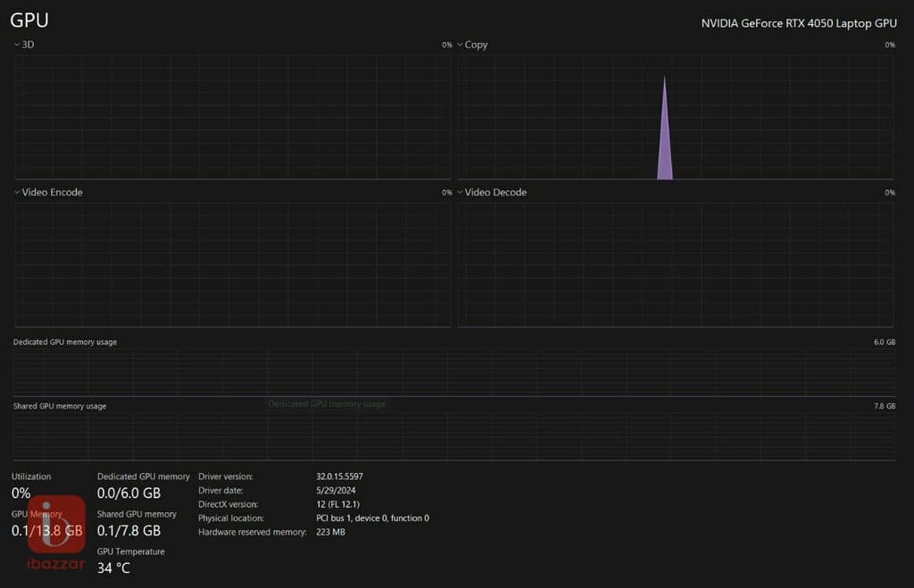Click the 0.1/7.8 GB shared memory value
Image resolution: width=914 pixels, height=588 pixels.
click(x=129, y=531)
